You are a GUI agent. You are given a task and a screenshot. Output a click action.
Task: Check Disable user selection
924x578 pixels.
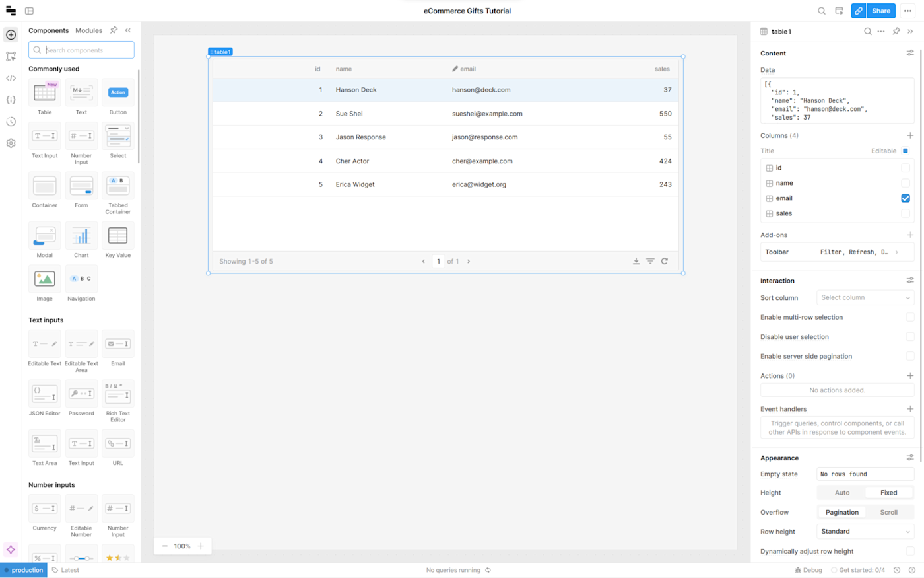[910, 337]
